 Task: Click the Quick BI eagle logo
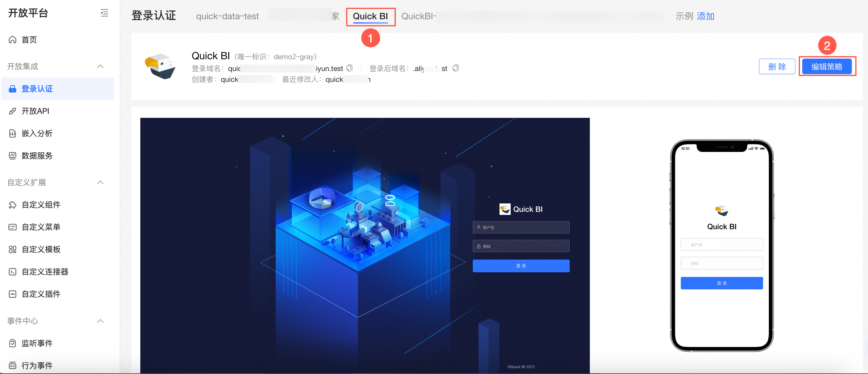tap(160, 66)
